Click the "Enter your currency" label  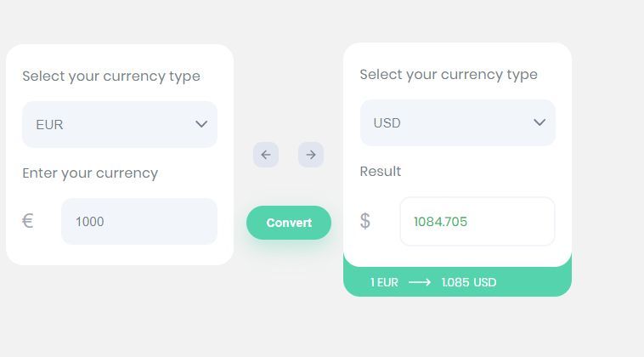coord(90,173)
